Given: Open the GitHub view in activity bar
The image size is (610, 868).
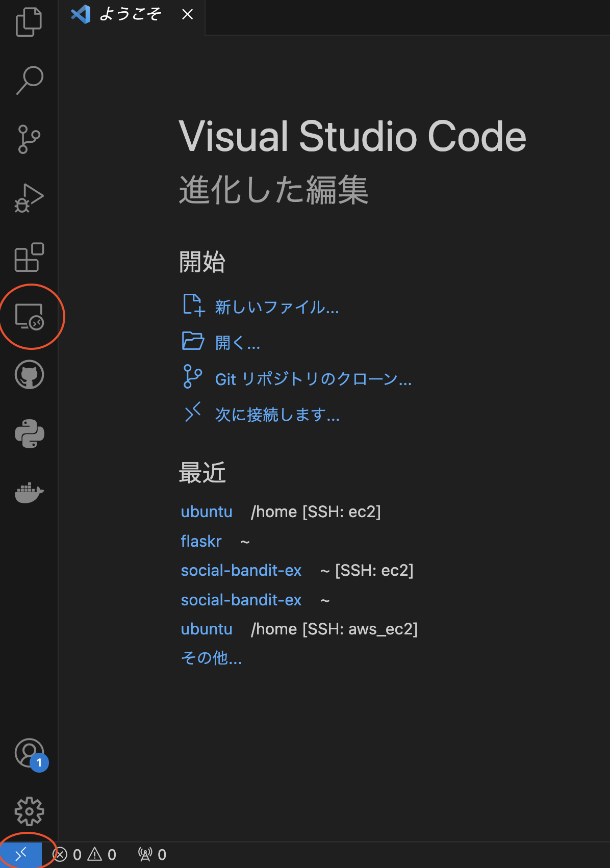Looking at the screenshot, I should point(29,375).
